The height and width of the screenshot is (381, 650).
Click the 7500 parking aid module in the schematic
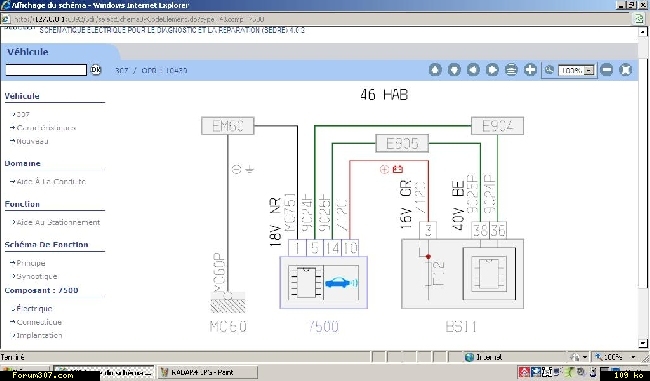323,282
